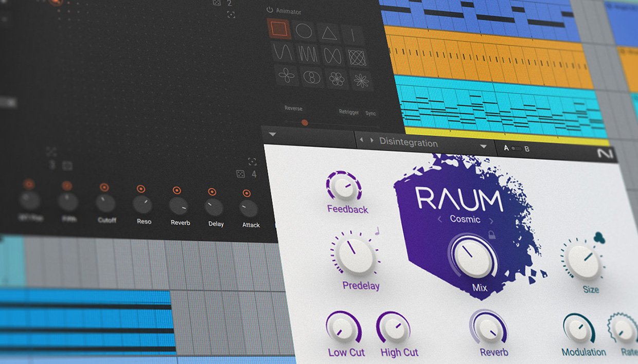Go to next preset with right arrow before Disintegration
Viewport: 638px width, 364px height.
pyautogui.click(x=371, y=140)
